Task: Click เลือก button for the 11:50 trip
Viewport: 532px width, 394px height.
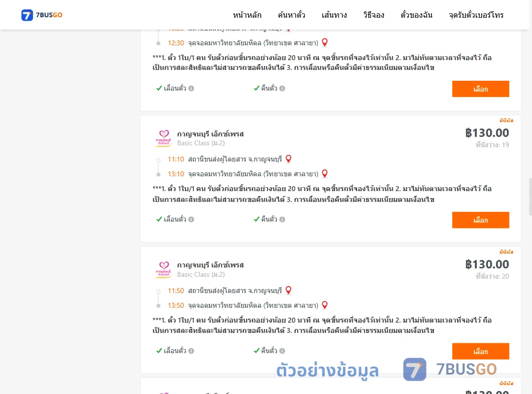Action: (x=480, y=351)
